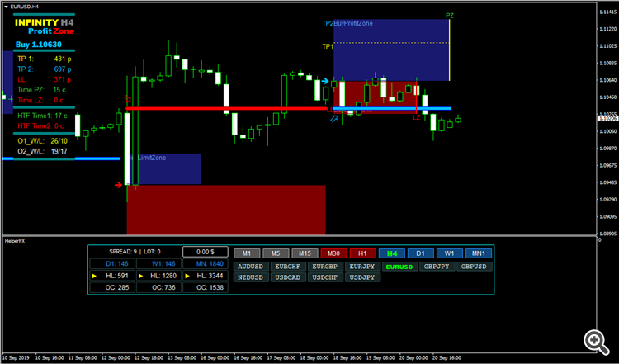Click the TP2BuyProfitZone label on chart
The width and height of the screenshot is (619, 364).
click(x=347, y=23)
